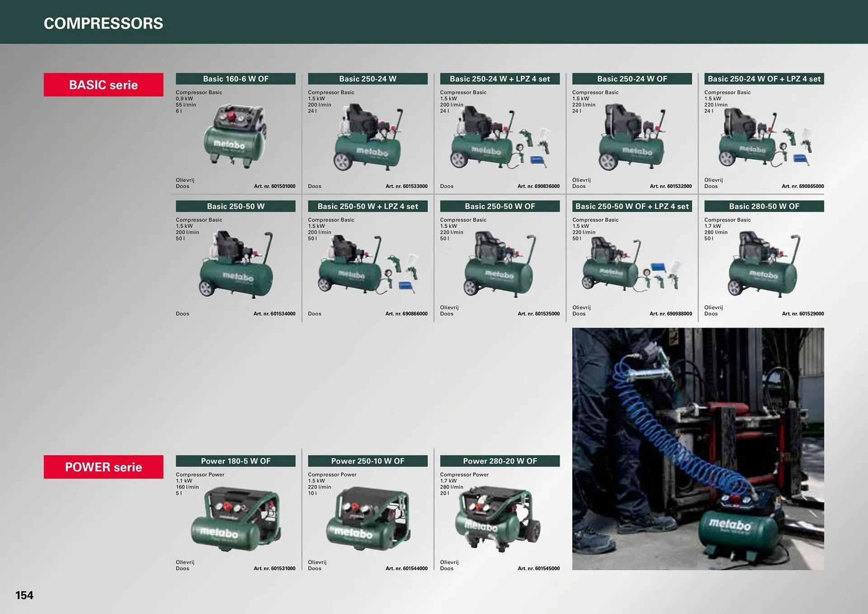This screenshot has height=614, width=868.
Task: Click article number 601535000
Action: pyautogui.click(x=539, y=313)
